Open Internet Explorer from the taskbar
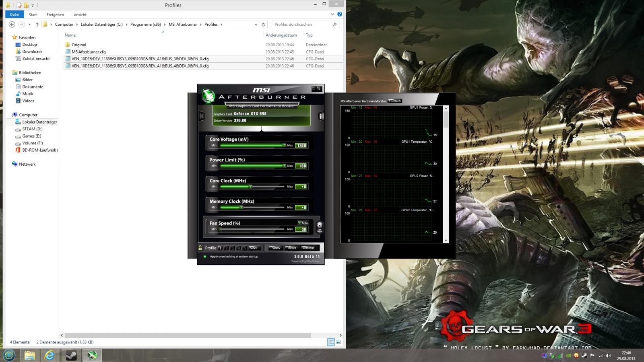This screenshot has width=644, height=362. [x=50, y=355]
